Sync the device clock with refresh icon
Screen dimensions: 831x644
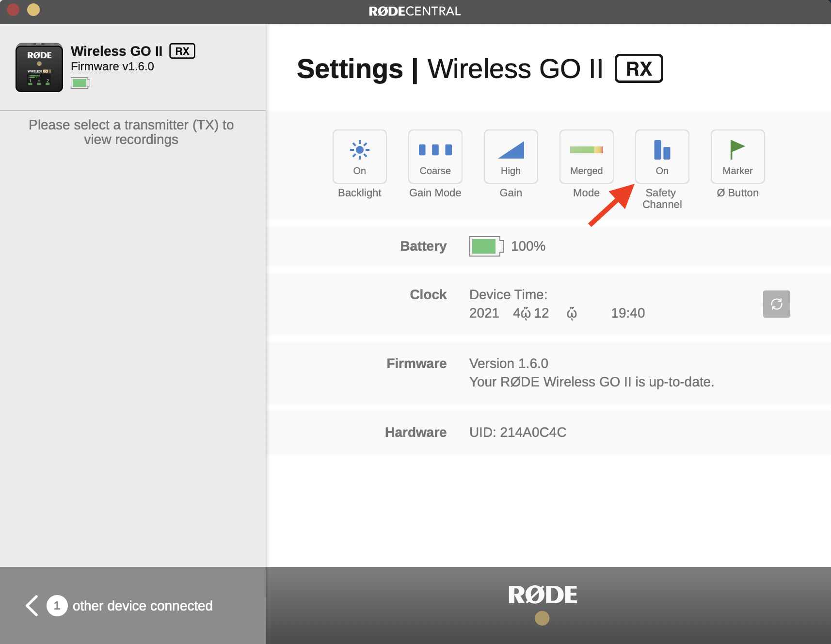(x=777, y=304)
